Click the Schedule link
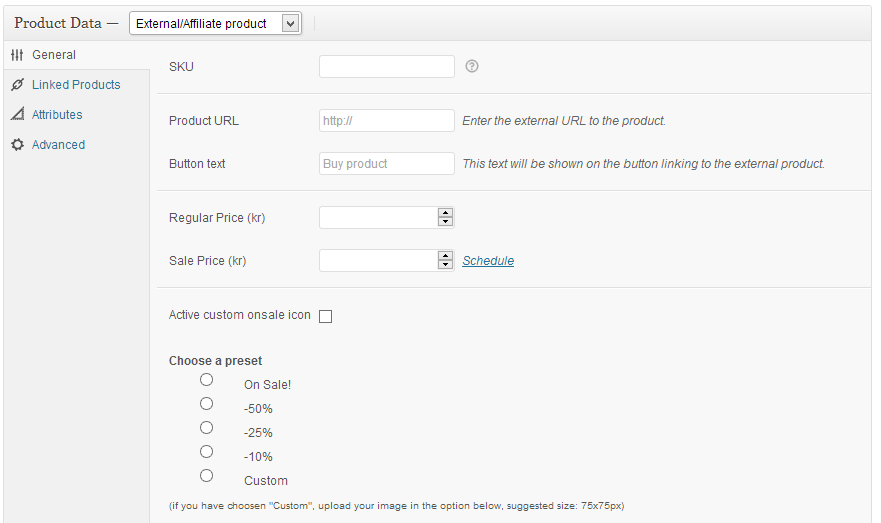The width and height of the screenshot is (881, 523). [488, 261]
